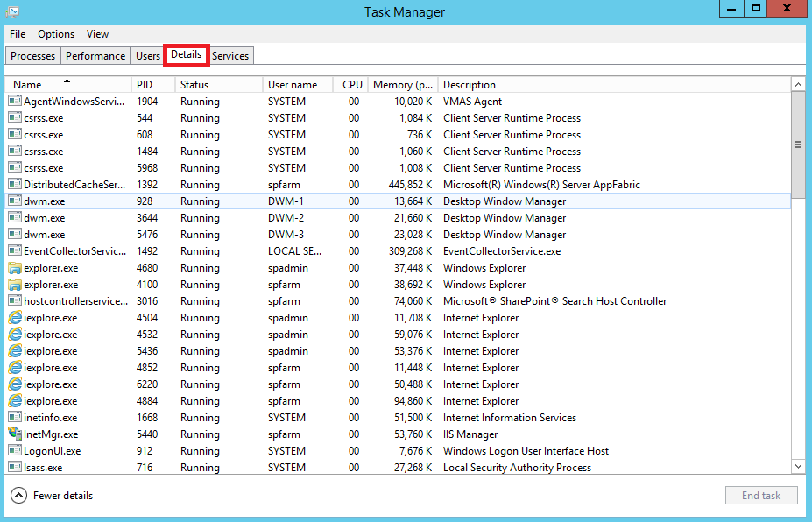The image size is (812, 522).
Task: Click the scrollbar up arrow
Action: tap(798, 84)
